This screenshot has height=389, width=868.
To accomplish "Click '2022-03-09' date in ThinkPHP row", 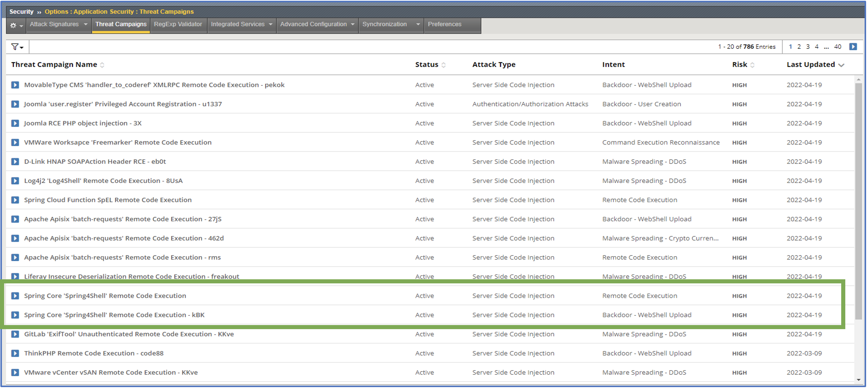I will click(804, 353).
